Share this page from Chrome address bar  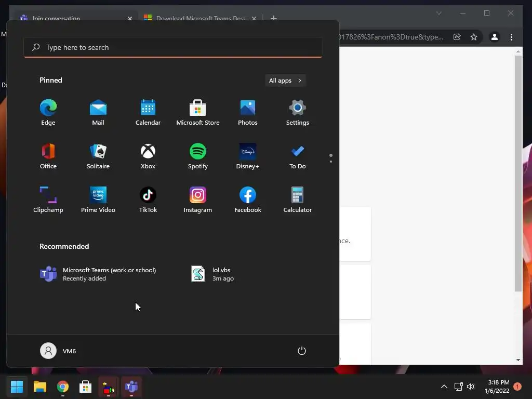click(x=457, y=37)
